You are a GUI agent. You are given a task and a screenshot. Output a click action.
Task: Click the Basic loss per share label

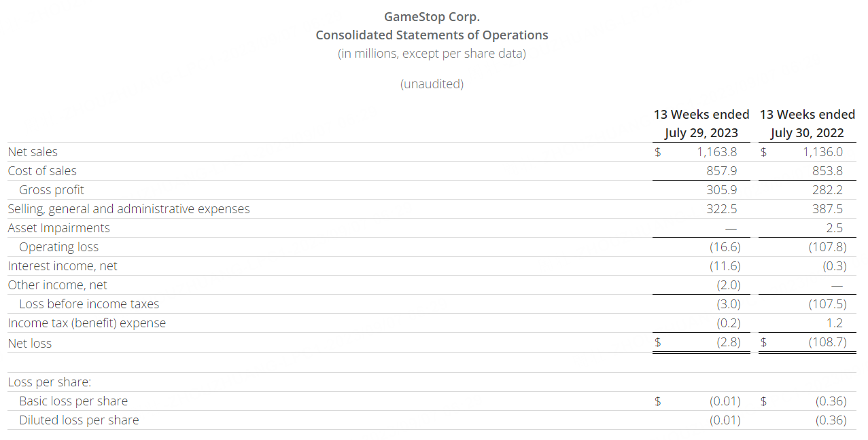73,401
